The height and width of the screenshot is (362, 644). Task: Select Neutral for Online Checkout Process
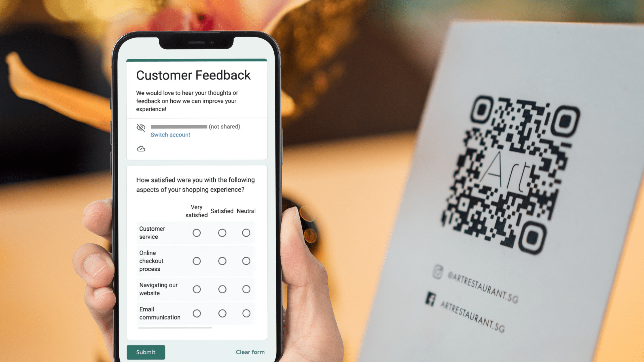pyautogui.click(x=246, y=261)
